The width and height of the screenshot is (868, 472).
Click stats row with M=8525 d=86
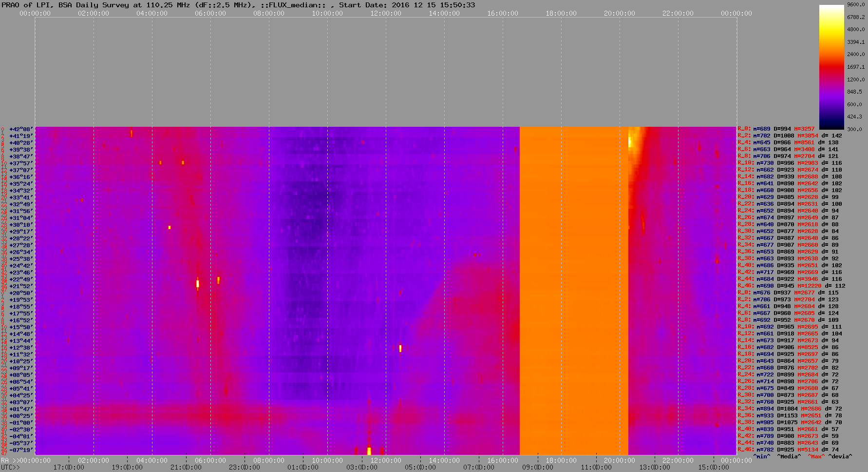[788, 348]
